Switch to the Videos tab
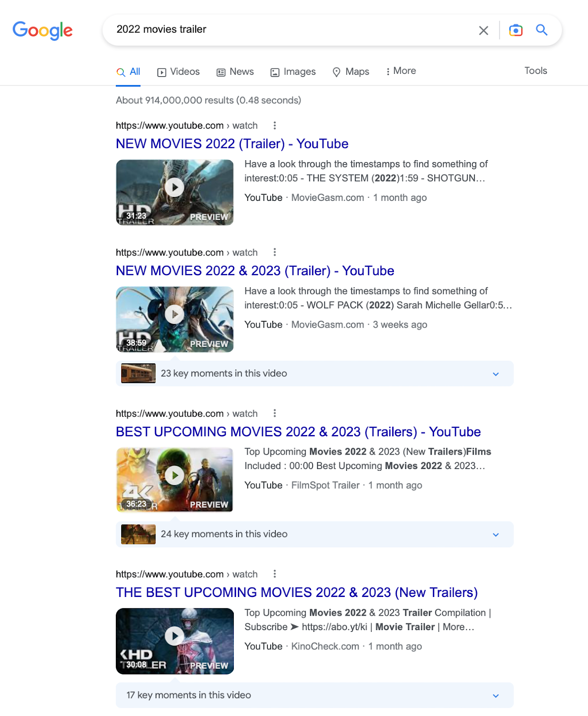 [x=178, y=72]
